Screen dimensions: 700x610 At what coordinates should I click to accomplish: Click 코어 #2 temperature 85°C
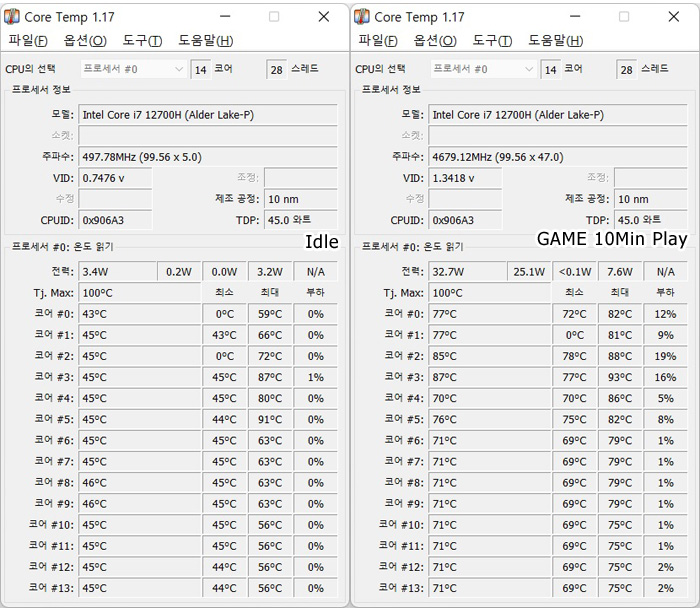pyautogui.click(x=490, y=356)
